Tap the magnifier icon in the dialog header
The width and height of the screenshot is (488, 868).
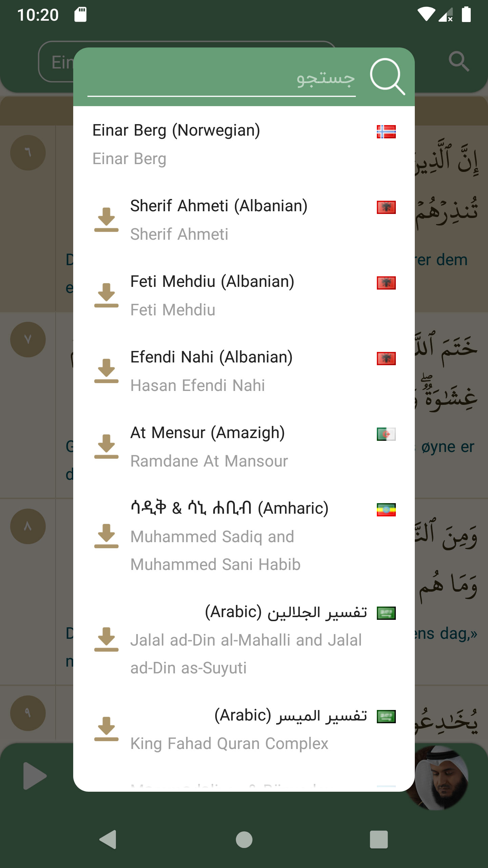pyautogui.click(x=387, y=77)
